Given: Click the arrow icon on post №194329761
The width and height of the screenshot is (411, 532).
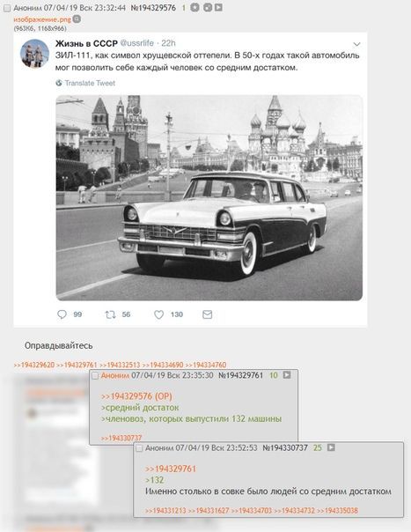Looking at the screenshot, I should click(x=287, y=375).
